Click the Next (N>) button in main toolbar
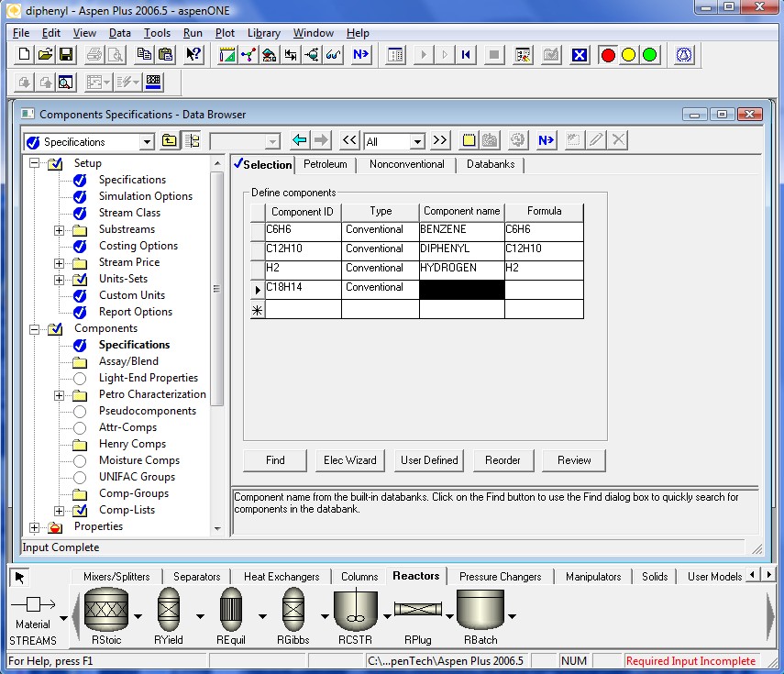Screen dimensions: 784x674 point(360,55)
